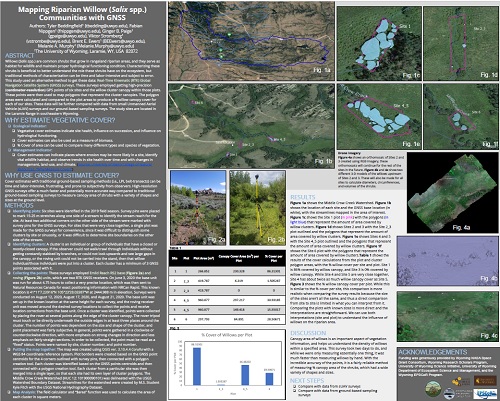Click the Canopy Cover Area column header
Viewport: 500px width, 401px height.
[238, 258]
